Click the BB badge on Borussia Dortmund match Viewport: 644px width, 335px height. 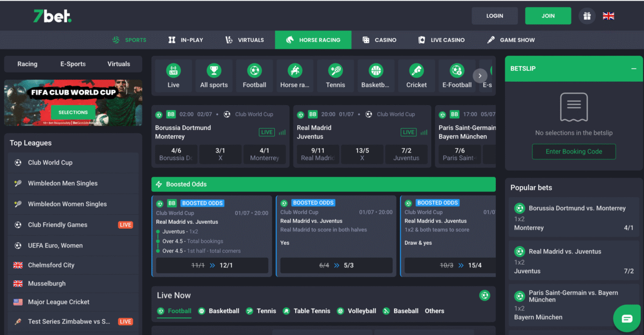(171, 114)
